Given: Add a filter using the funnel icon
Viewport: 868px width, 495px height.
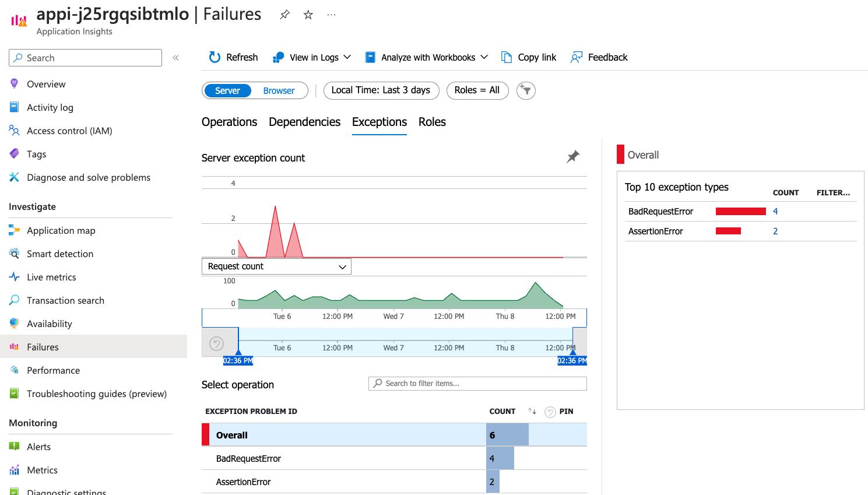Looking at the screenshot, I should [526, 90].
